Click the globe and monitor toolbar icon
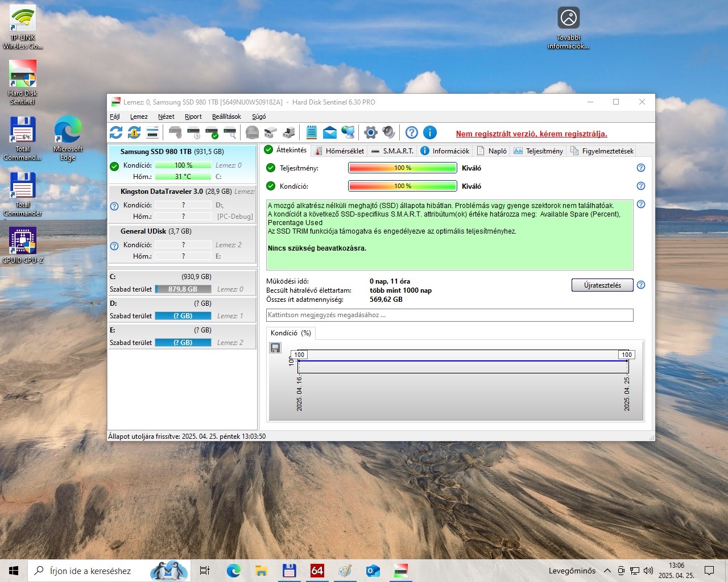The image size is (728, 582). [348, 133]
